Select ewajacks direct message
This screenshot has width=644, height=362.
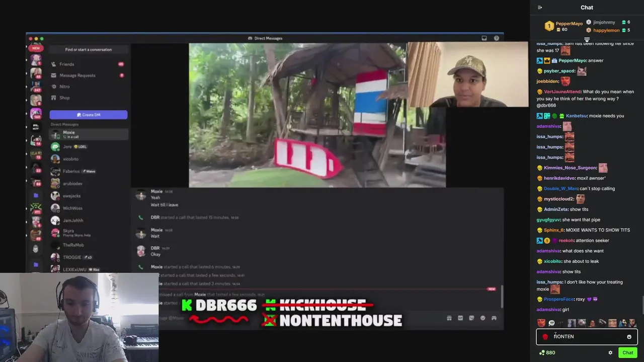pos(89,196)
